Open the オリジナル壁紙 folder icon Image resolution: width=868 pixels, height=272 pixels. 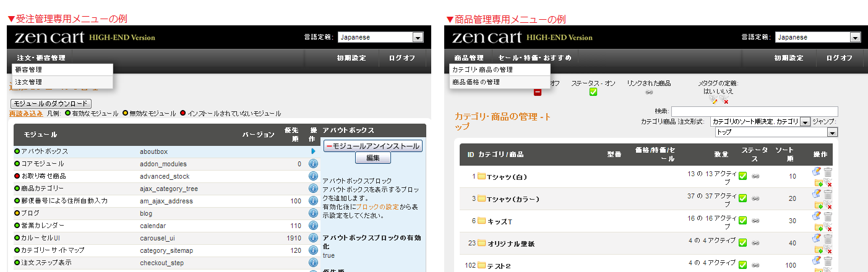(481, 244)
